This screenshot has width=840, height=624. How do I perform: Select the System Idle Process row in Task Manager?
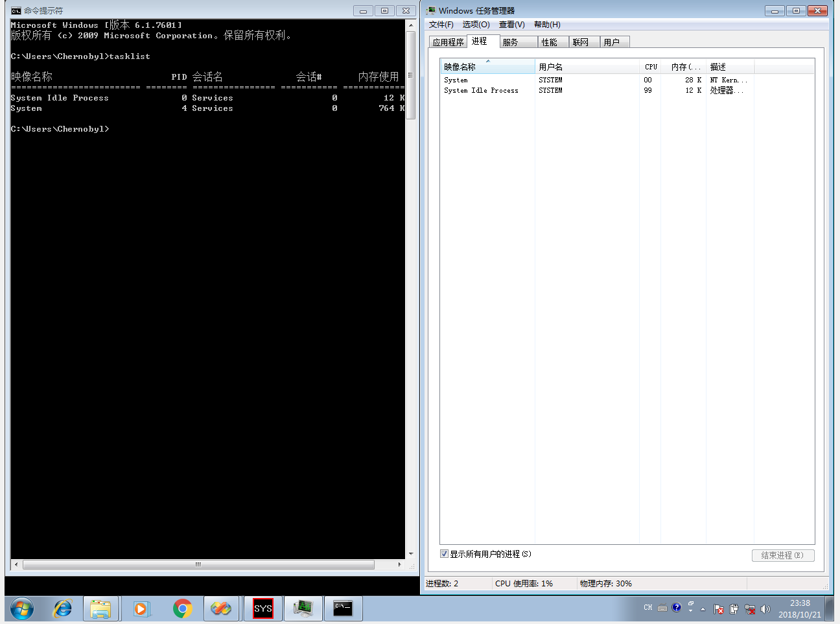[x=627, y=90]
